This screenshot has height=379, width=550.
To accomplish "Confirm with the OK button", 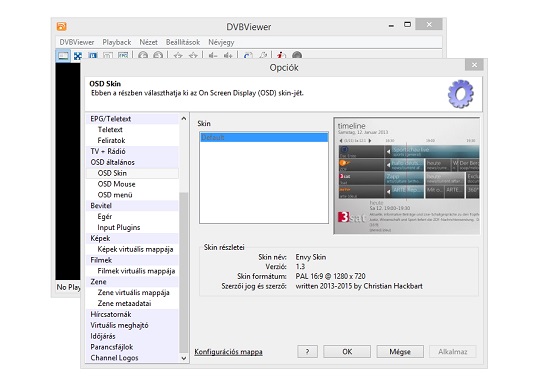I will [x=347, y=352].
